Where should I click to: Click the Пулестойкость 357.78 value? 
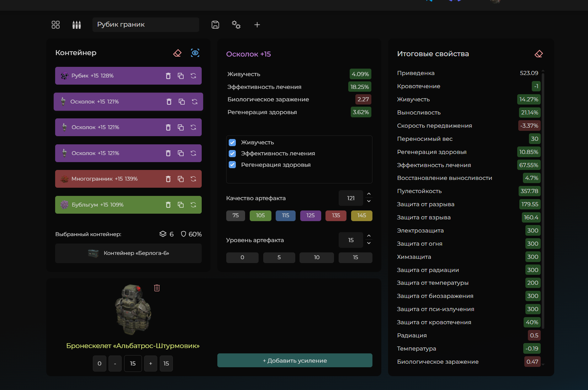529,191
